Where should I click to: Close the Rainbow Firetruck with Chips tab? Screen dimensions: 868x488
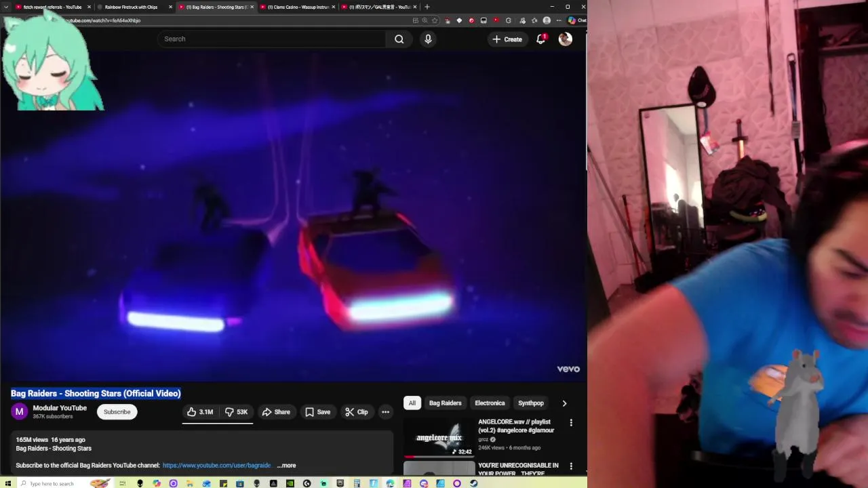pyautogui.click(x=170, y=7)
